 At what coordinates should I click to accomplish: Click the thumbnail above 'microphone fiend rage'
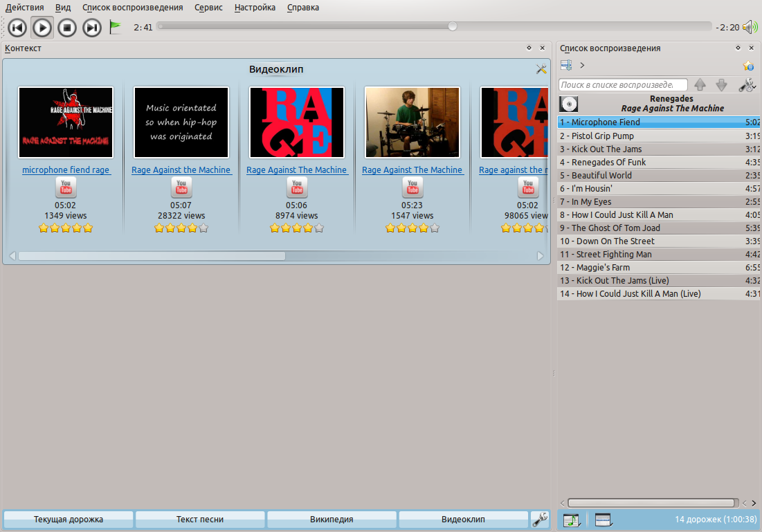click(66, 122)
